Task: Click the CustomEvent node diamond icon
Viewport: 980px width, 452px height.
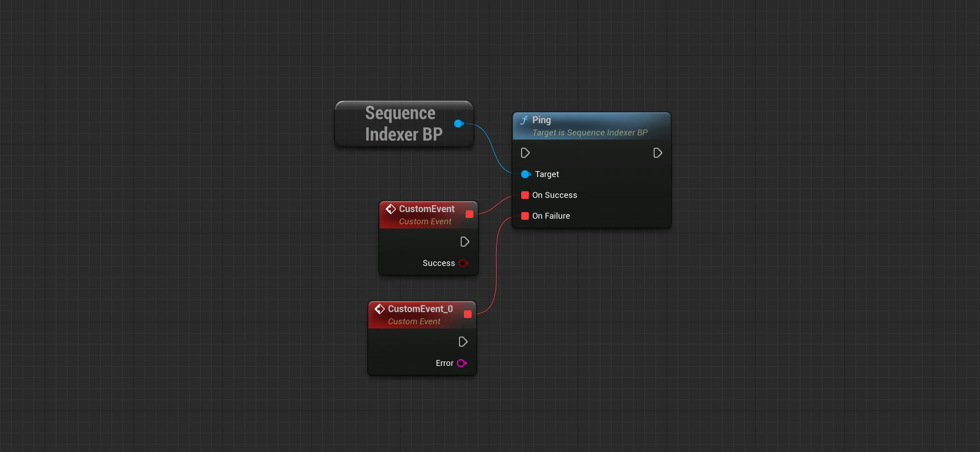Action: pyautogui.click(x=391, y=209)
